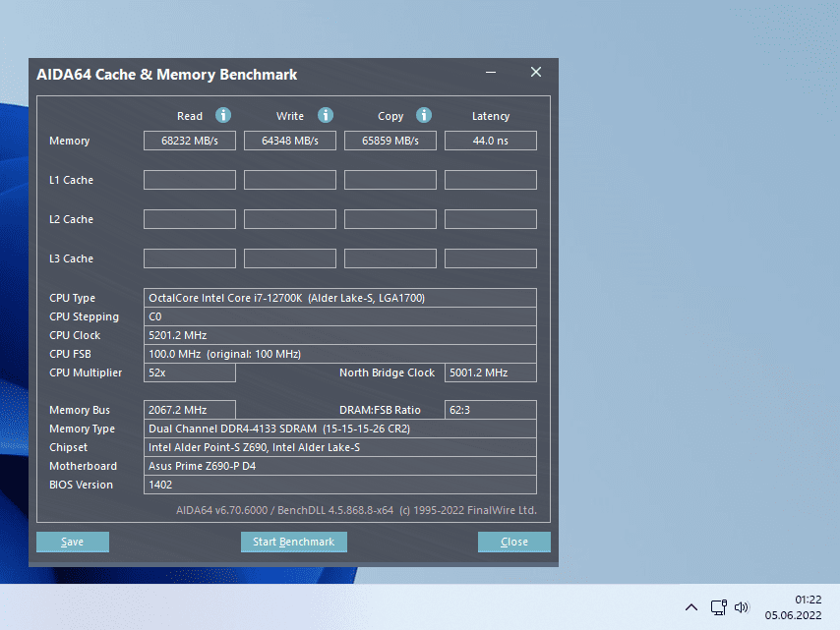Image resolution: width=840 pixels, height=630 pixels.
Task: Select North Bridge Clock value 5001.2 MHz
Action: click(490, 372)
